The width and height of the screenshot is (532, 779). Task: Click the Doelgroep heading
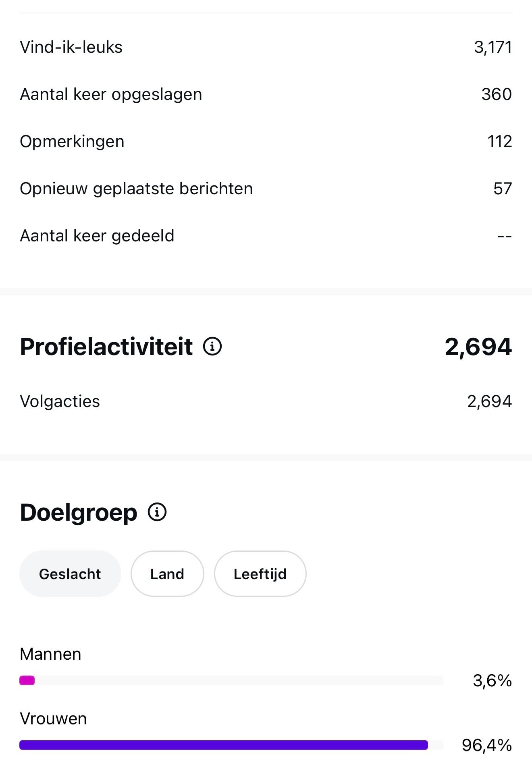(79, 513)
